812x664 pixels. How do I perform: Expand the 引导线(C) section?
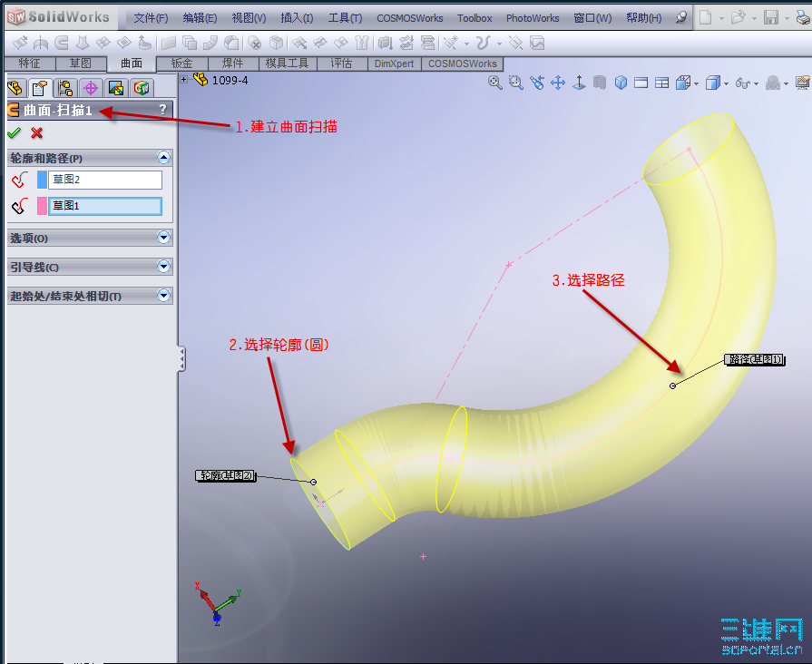pyautogui.click(x=163, y=266)
